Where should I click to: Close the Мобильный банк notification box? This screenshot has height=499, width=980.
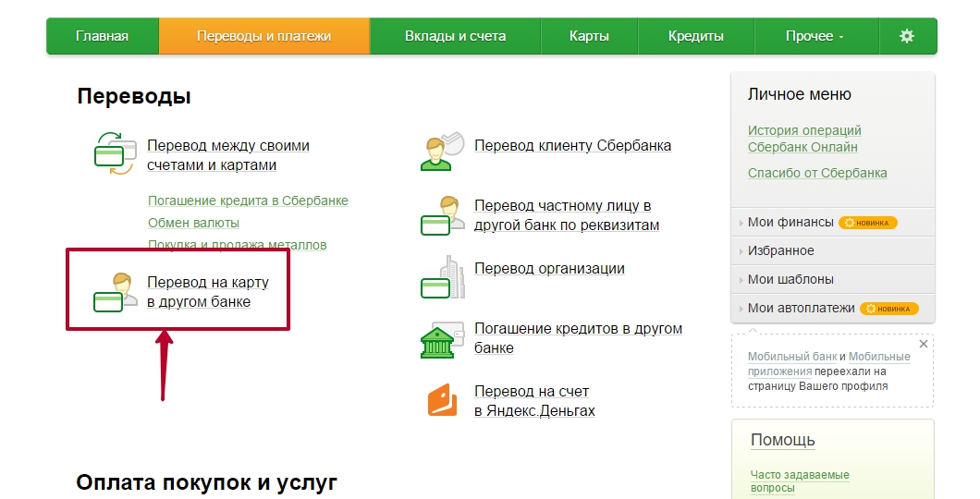tap(923, 344)
